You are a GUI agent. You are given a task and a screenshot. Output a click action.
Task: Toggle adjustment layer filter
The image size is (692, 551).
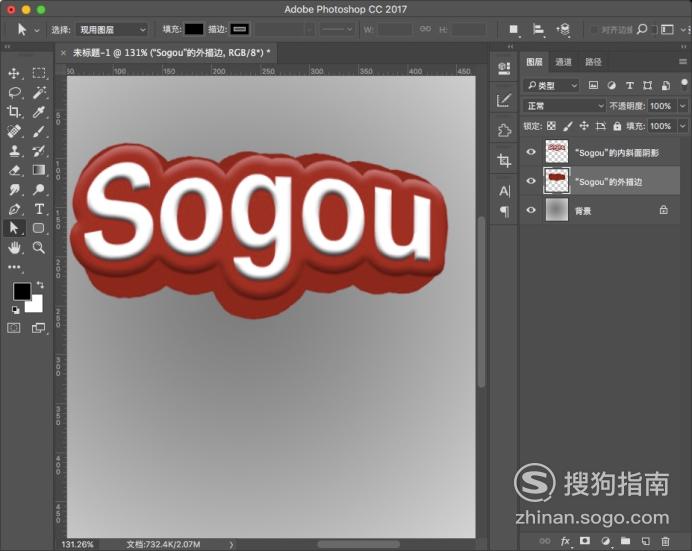[x=612, y=85]
